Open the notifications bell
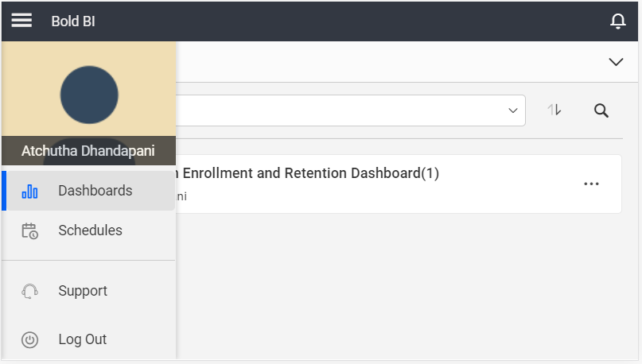The height and width of the screenshot is (364, 642). [x=617, y=21]
